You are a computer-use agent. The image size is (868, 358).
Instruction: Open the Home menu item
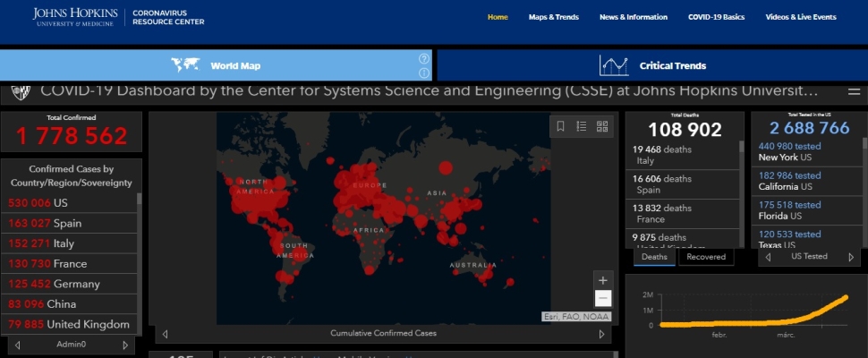(x=498, y=17)
